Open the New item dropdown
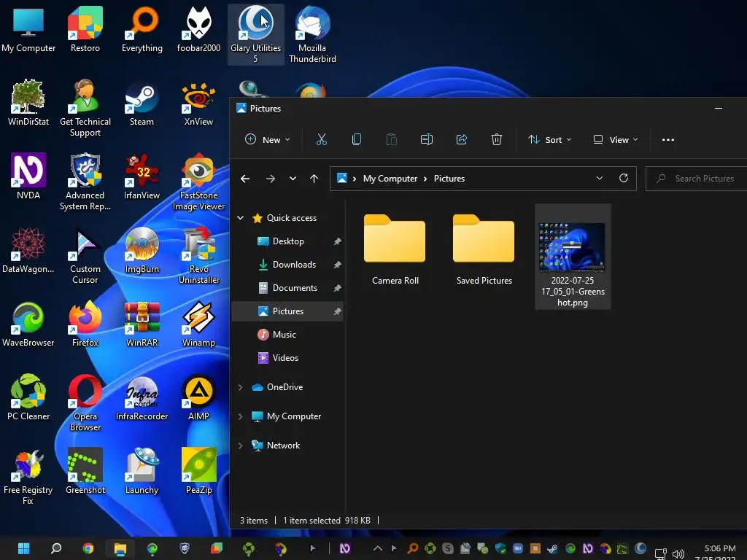This screenshot has height=560, width=747. (267, 139)
